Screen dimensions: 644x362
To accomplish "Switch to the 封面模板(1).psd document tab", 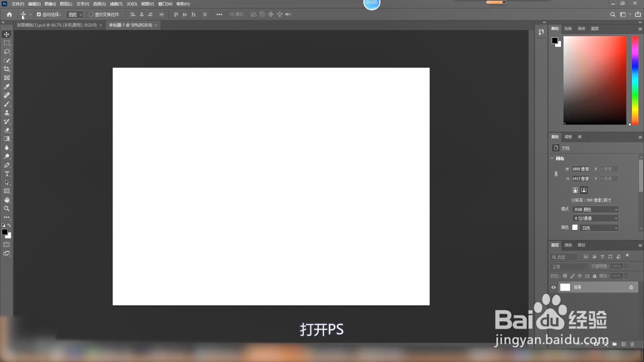I will (57, 25).
